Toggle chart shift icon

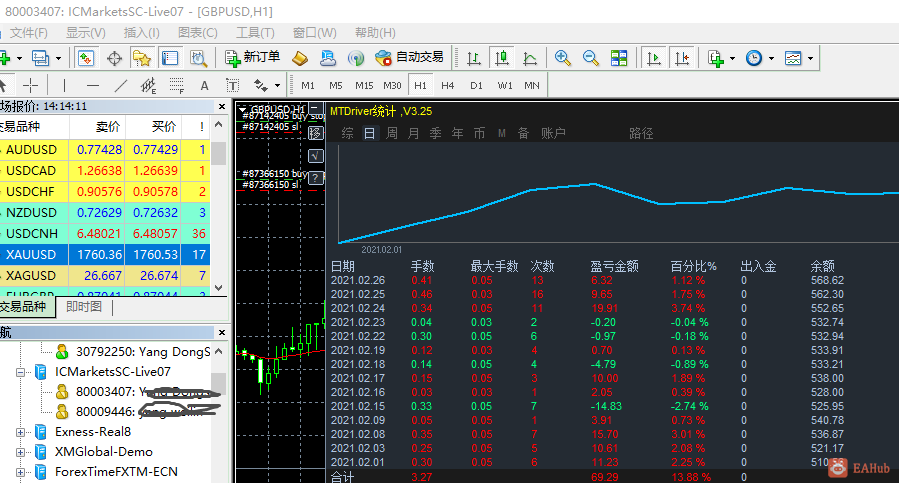coord(682,58)
